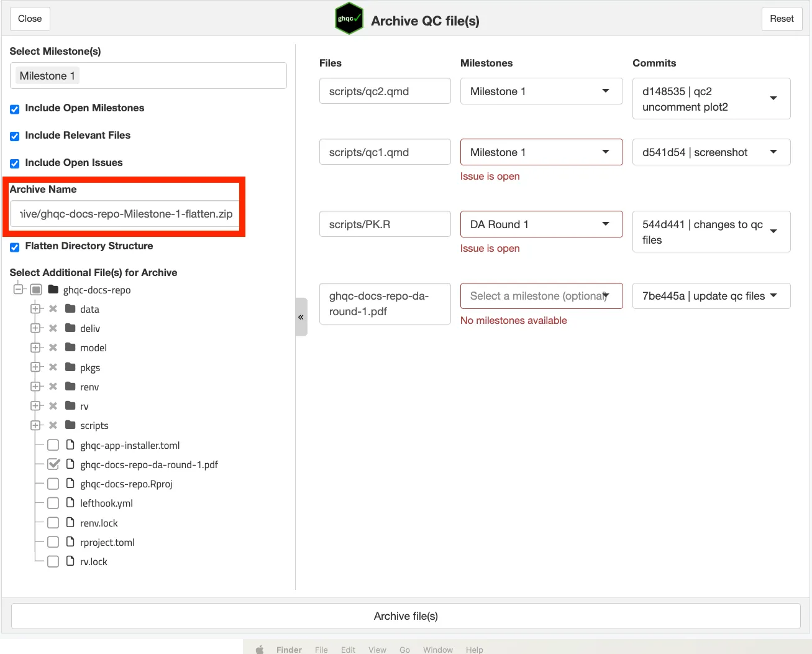Click the scripts folder icon in tree
Viewport: 812px width, 654px height.
70,425
